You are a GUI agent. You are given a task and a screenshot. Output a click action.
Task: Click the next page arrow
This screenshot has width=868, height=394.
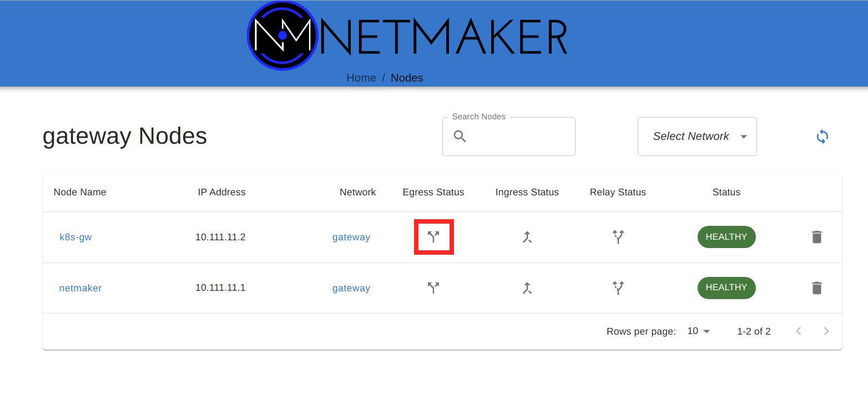(x=826, y=331)
